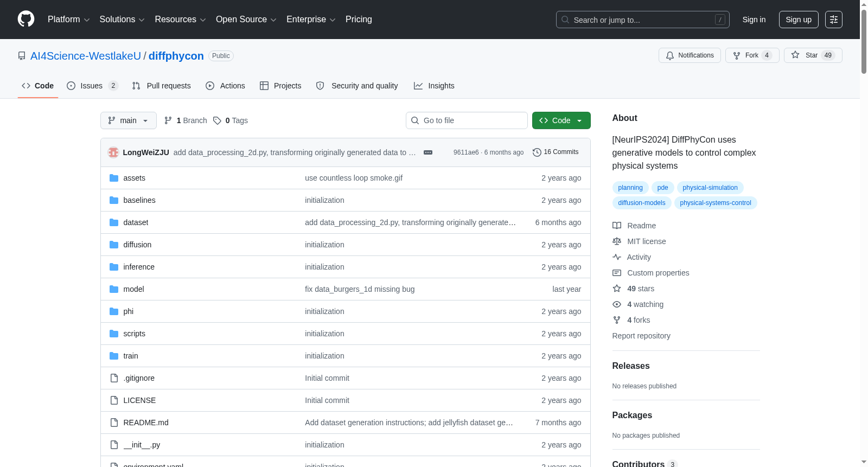868x467 pixels.
Task: Open the Enterprise dropdown
Action: (x=311, y=20)
